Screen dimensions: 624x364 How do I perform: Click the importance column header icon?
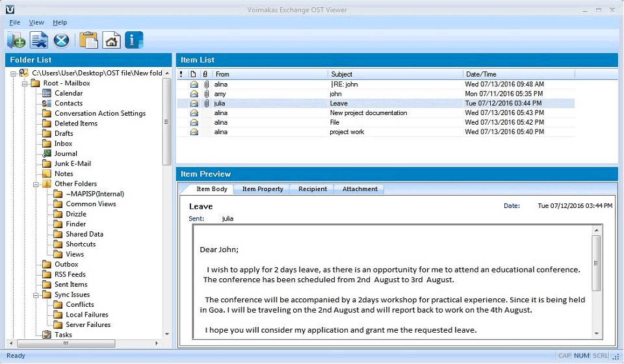tap(181, 74)
